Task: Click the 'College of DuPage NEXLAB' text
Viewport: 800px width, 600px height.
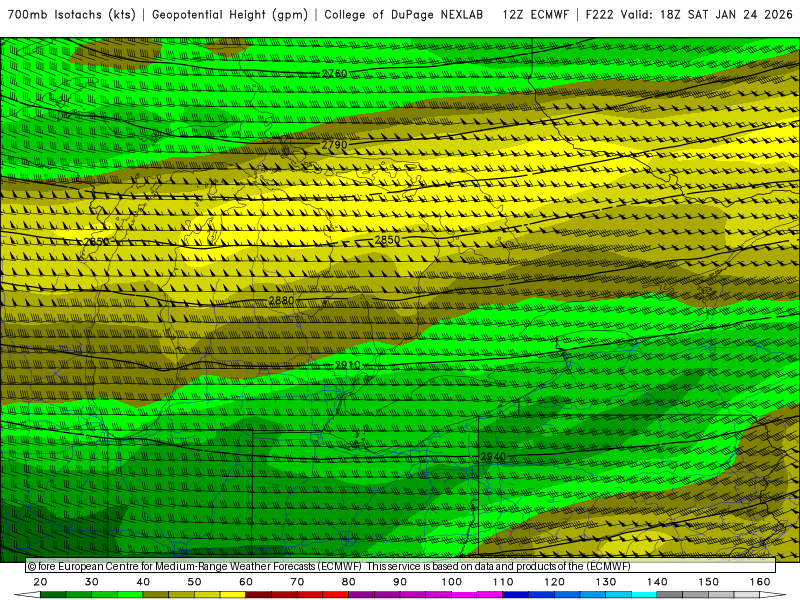Action: pyautogui.click(x=404, y=15)
